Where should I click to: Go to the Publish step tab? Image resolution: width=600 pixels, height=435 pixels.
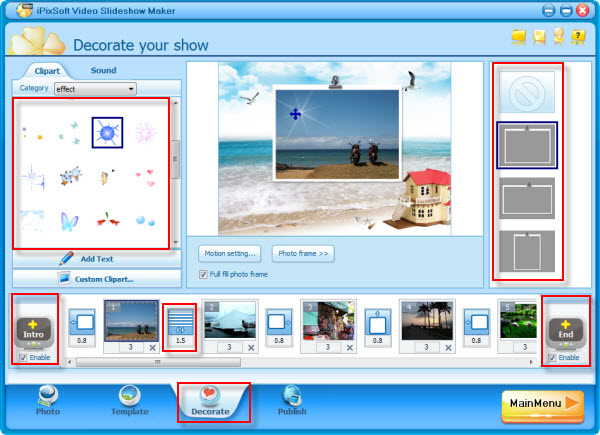(292, 400)
